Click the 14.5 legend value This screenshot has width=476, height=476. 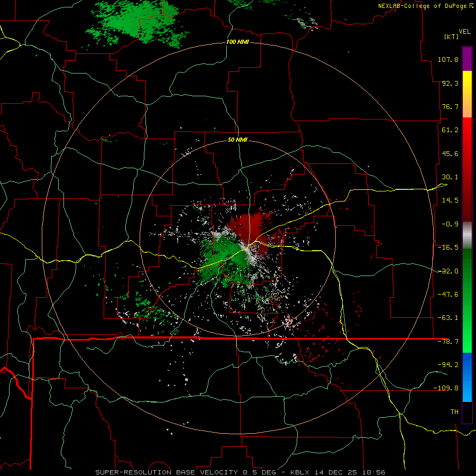point(450,200)
